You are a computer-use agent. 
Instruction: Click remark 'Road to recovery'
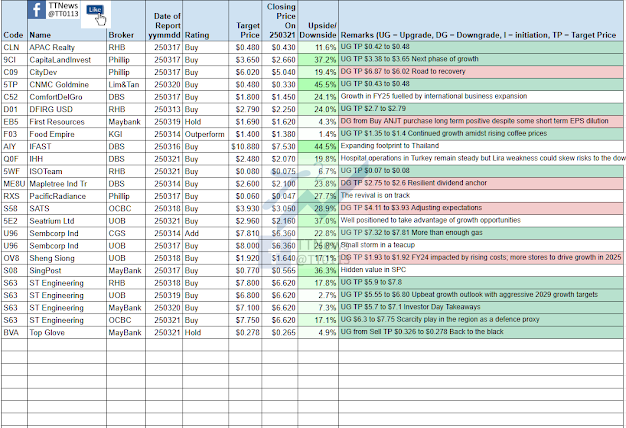coord(440,71)
